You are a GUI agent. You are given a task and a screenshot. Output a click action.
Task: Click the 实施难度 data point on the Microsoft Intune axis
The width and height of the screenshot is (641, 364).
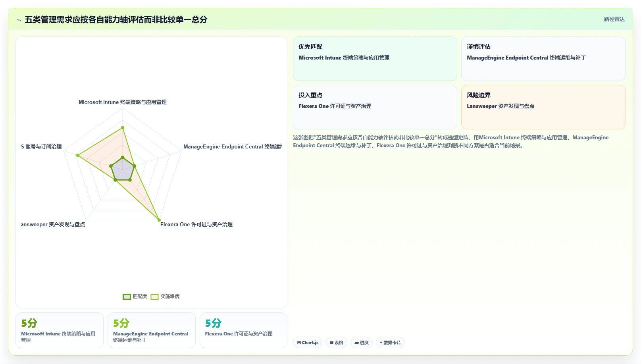(123, 127)
